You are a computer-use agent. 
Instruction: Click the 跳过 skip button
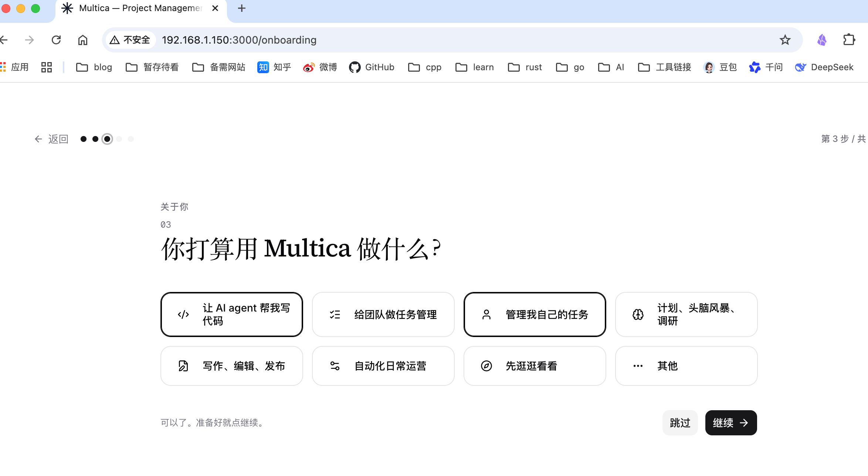[680, 423]
